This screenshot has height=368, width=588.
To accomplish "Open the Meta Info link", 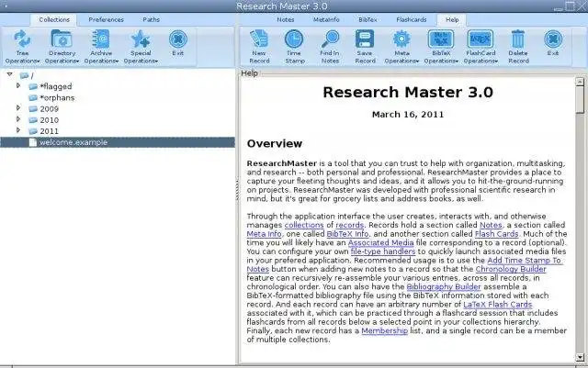I will click(x=264, y=234).
